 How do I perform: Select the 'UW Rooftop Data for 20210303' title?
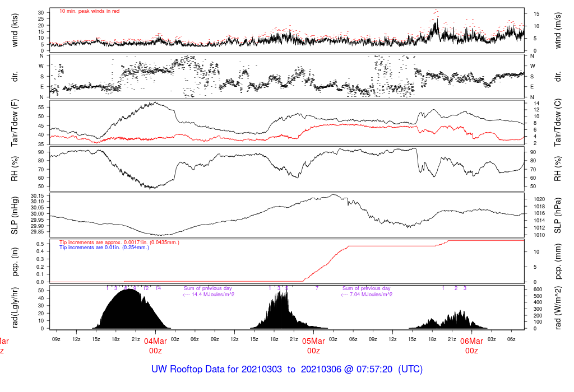(x=217, y=369)
